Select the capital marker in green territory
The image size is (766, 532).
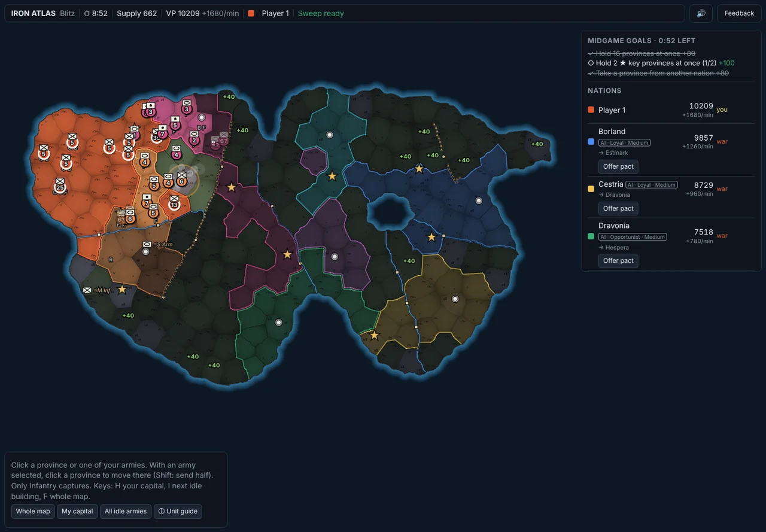[x=278, y=323]
